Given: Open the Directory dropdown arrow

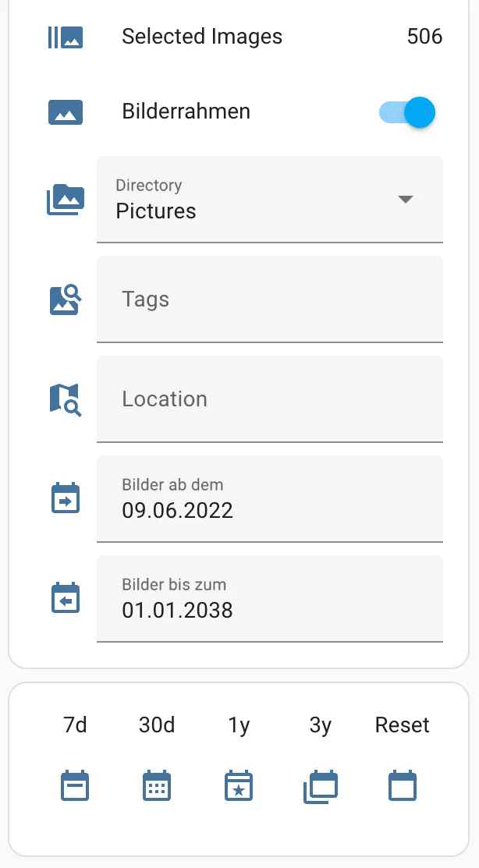Looking at the screenshot, I should coord(406,200).
